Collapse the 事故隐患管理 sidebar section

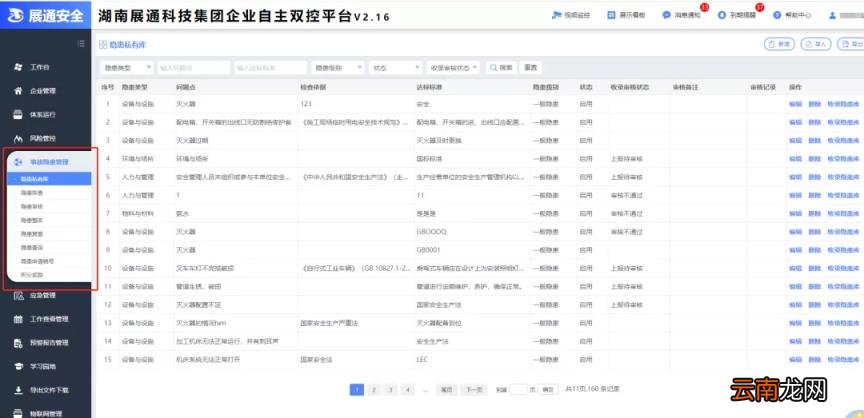pos(50,162)
